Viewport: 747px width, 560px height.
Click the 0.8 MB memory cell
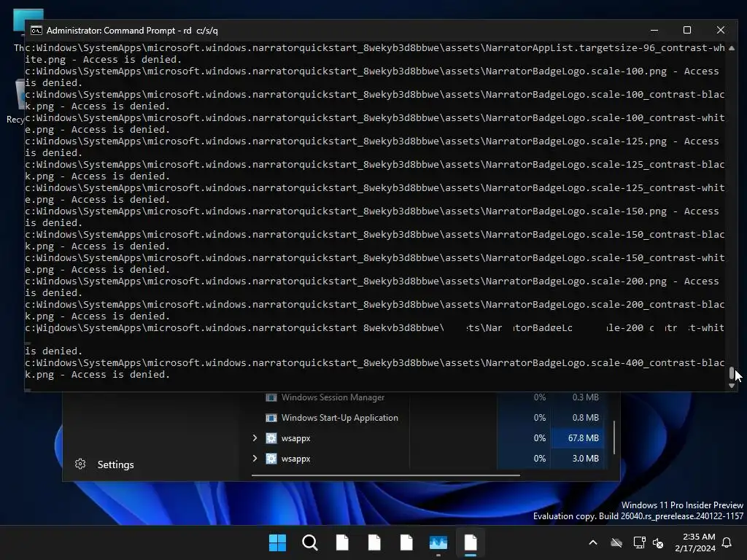pyautogui.click(x=578, y=418)
